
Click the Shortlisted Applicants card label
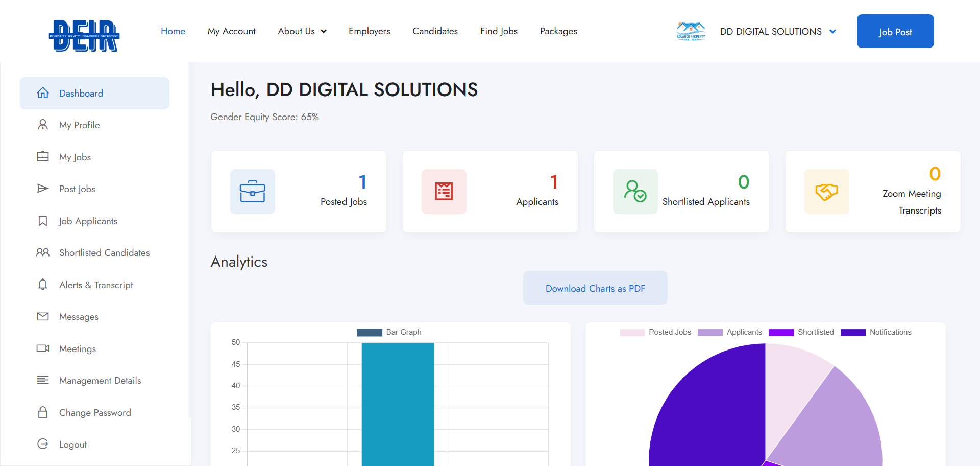click(706, 202)
